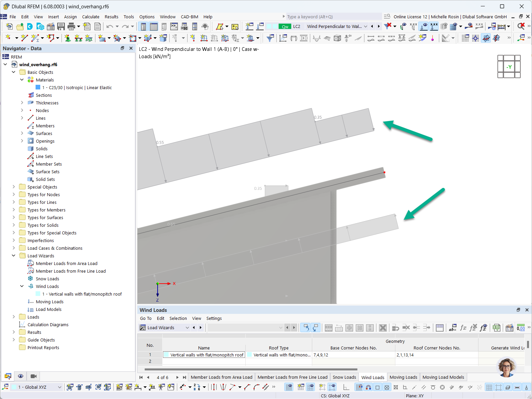Toggle load values display XXX button
The width and height of the screenshot is (532, 399).
(x=434, y=26)
